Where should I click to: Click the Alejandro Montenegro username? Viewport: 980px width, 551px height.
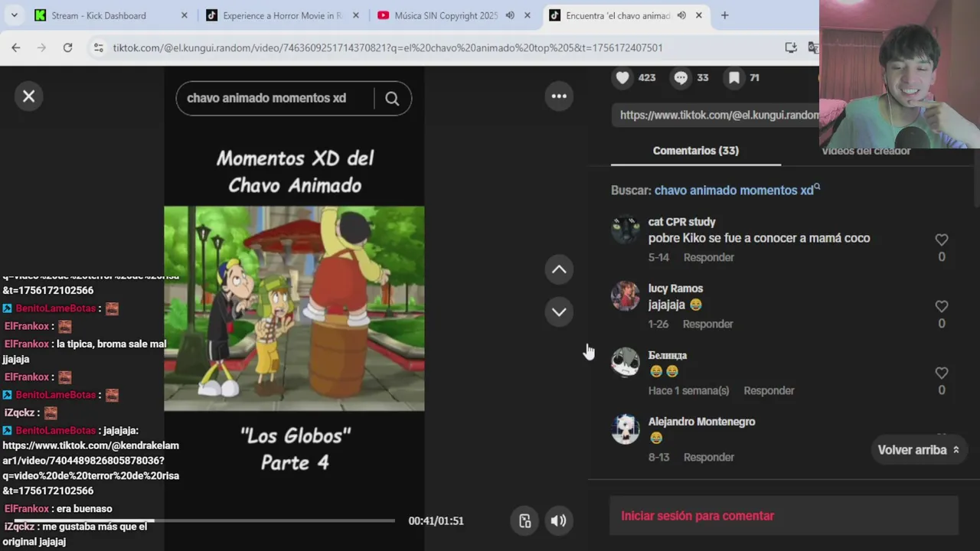click(701, 422)
